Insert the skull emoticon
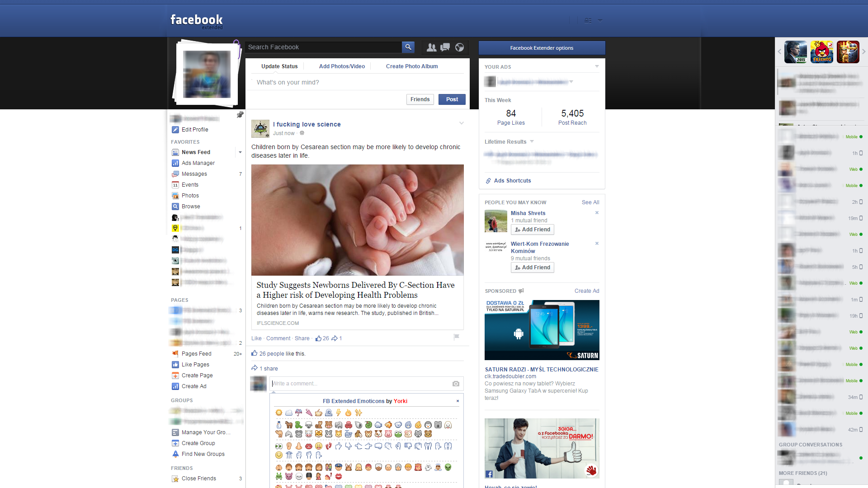This screenshot has height=488, width=868. click(x=299, y=476)
